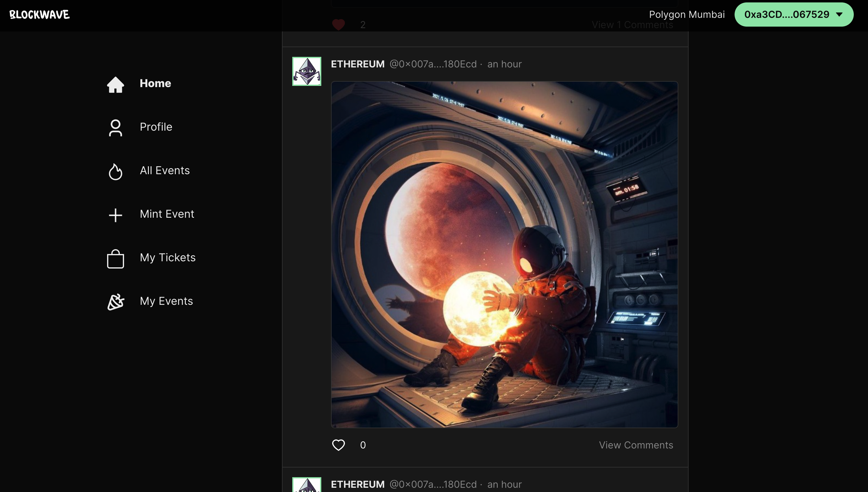Click View Comments under the astronaut post
Viewport: 868px width, 492px height.
click(x=636, y=445)
